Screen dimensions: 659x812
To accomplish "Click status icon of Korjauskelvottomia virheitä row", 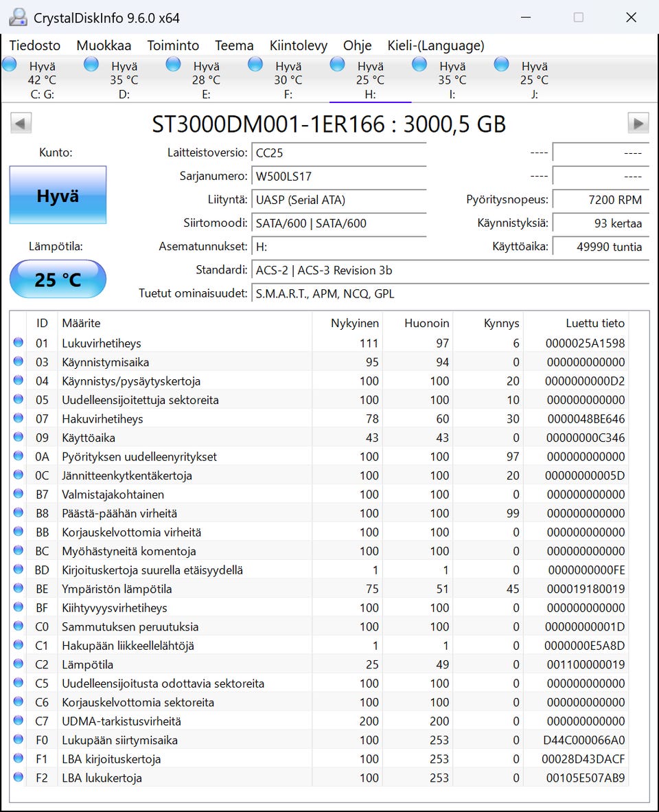I will click(x=19, y=531).
